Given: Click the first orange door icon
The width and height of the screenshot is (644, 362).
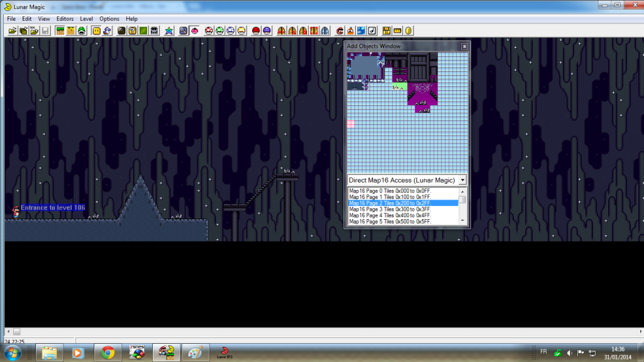Looking at the screenshot, I should click(x=281, y=31).
